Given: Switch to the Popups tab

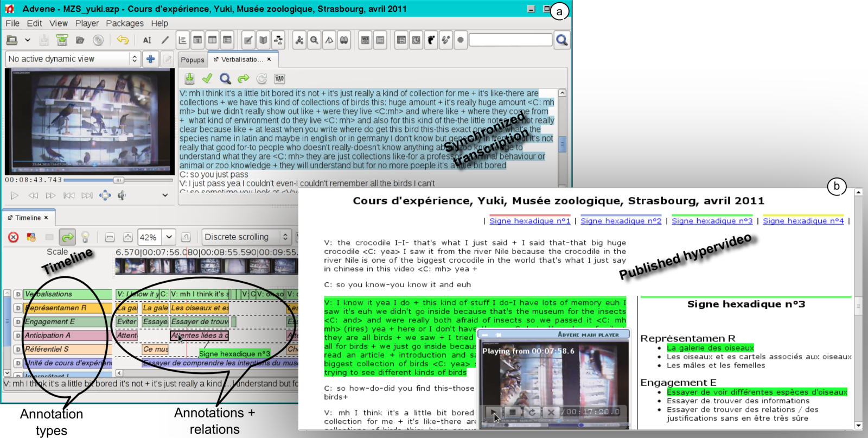Looking at the screenshot, I should pos(193,60).
